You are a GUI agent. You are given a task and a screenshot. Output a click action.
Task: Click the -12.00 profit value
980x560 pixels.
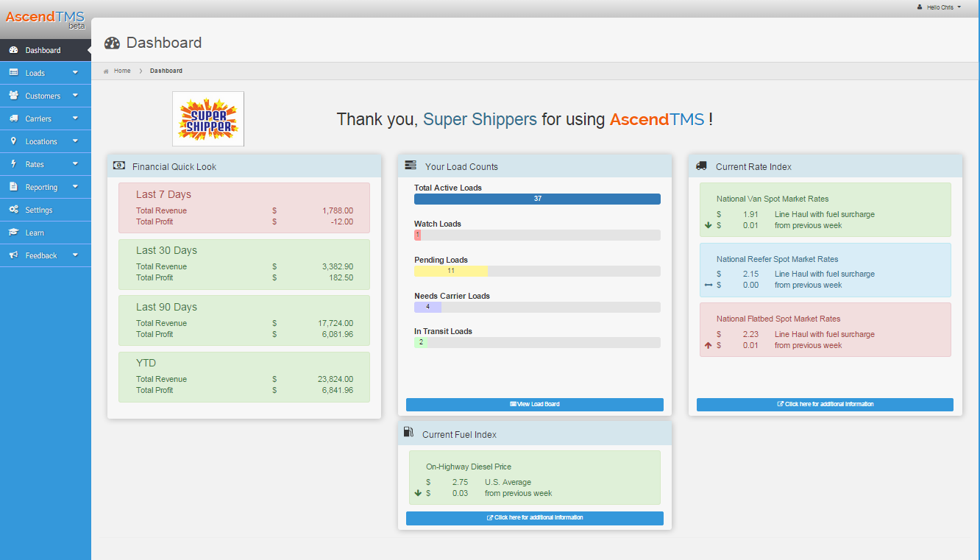(342, 221)
